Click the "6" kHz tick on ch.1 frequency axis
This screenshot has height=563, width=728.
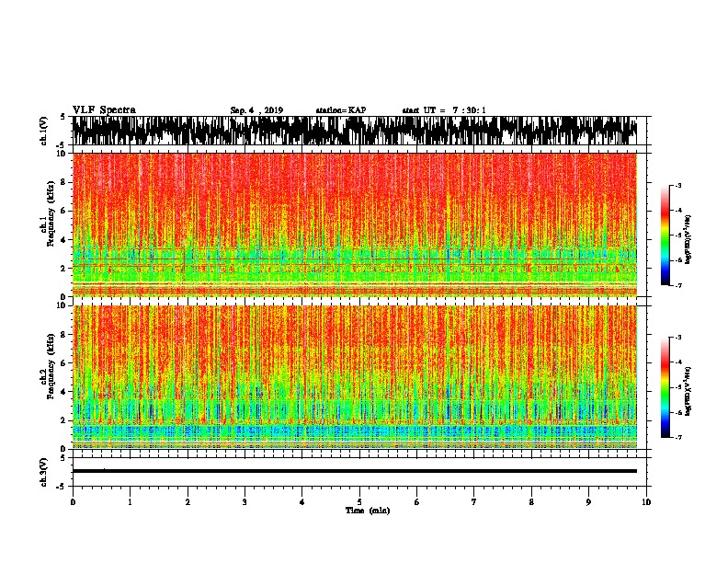point(63,211)
